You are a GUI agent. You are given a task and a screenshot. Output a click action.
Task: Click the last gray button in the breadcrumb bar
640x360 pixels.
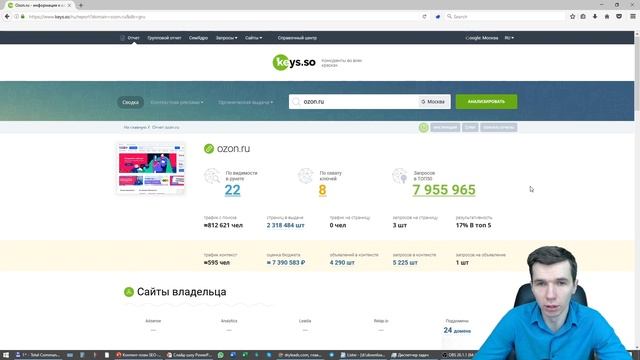(x=499, y=127)
